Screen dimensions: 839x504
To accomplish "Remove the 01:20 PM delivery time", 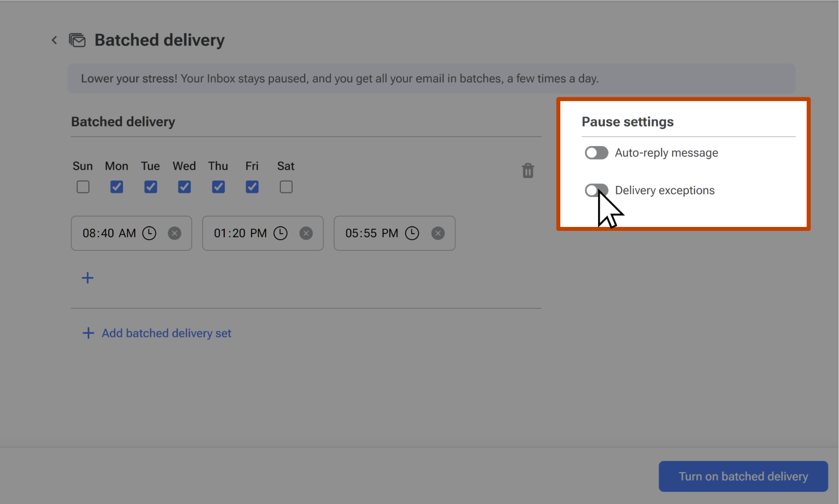I will click(306, 233).
